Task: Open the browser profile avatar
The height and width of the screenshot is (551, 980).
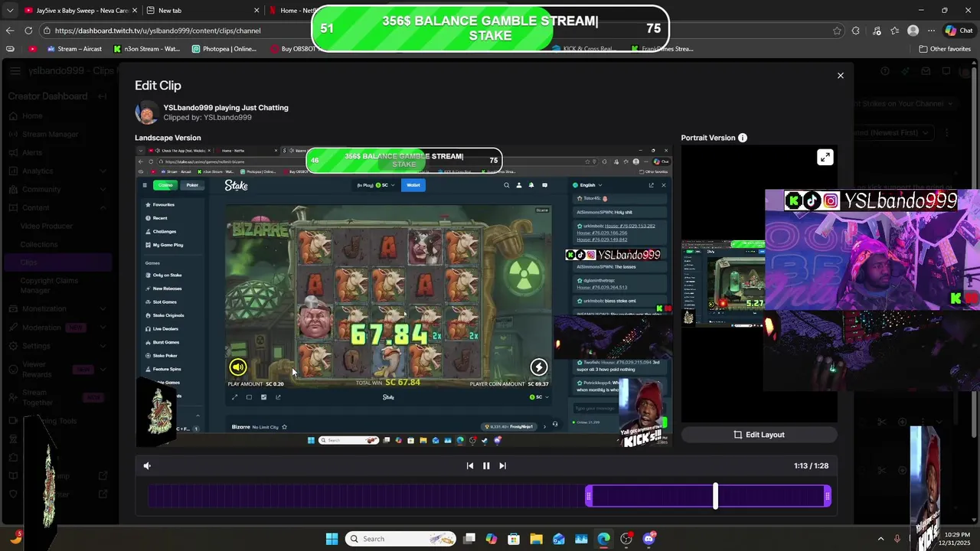Action: [x=913, y=31]
